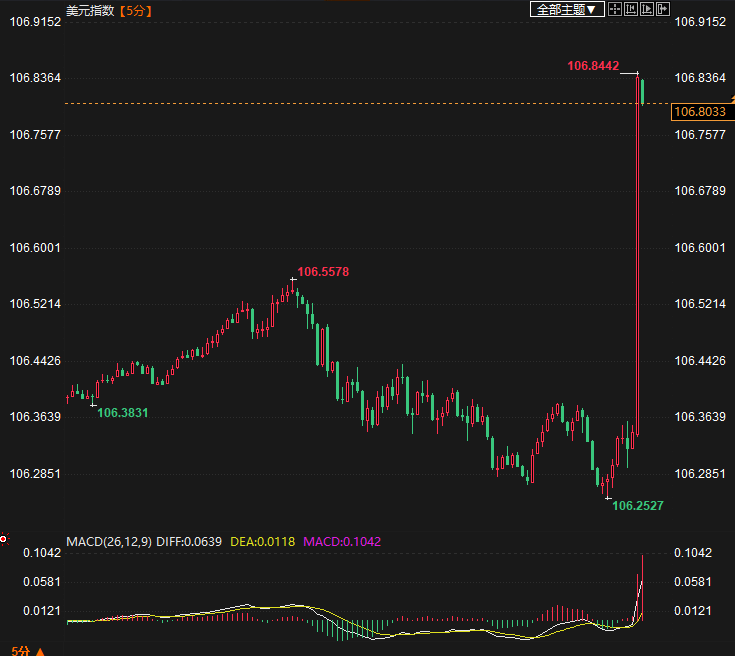Click the 106.5578 peak price label
Screen dimensions: 735x656
click(x=323, y=271)
